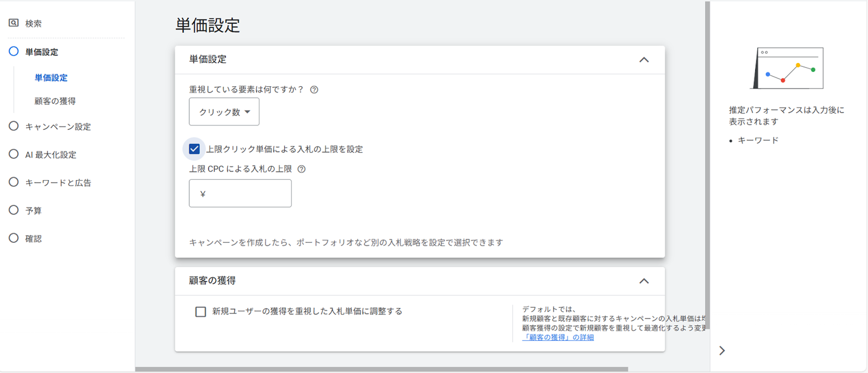868x373 pixels.
Task: Open the 「顧客の獲得」の詳細 link
Action: pyautogui.click(x=558, y=337)
